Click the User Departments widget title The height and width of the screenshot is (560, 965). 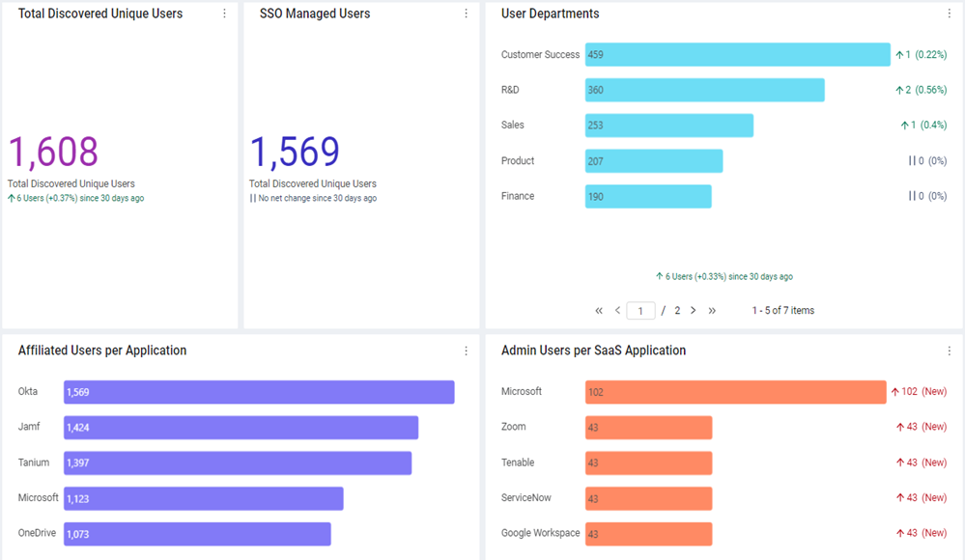point(551,14)
